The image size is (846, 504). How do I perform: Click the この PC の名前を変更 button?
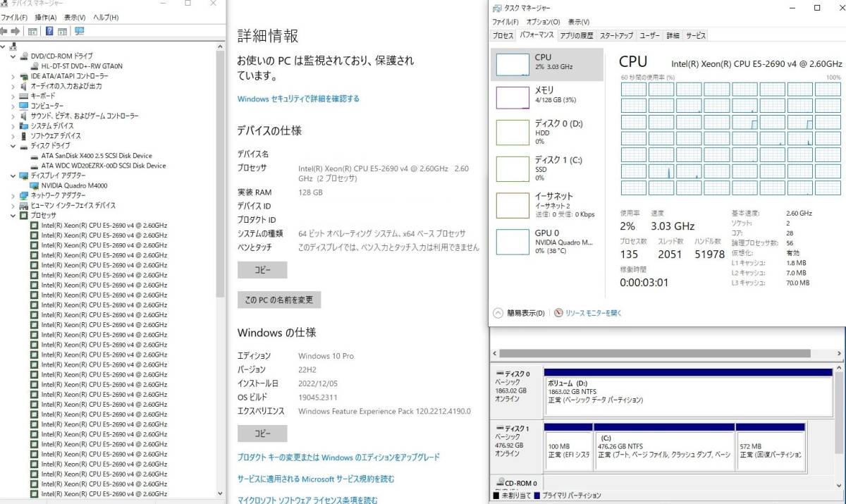pos(278,300)
